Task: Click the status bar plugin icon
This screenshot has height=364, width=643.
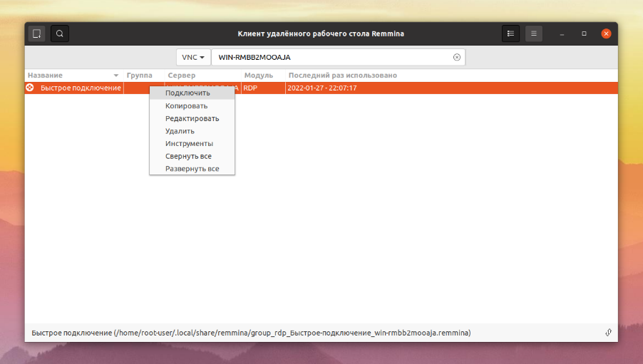Action: pos(609,333)
